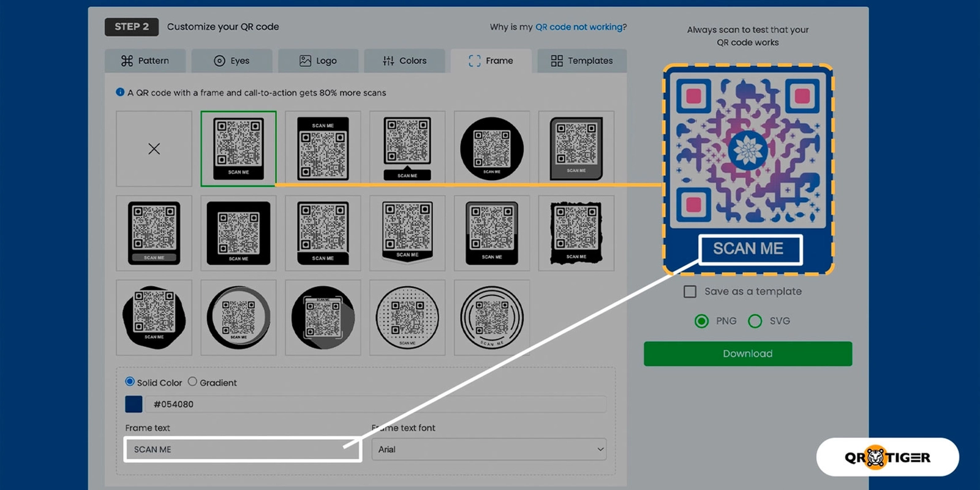
Task: Enable Save as a template checkbox
Action: pos(690,292)
